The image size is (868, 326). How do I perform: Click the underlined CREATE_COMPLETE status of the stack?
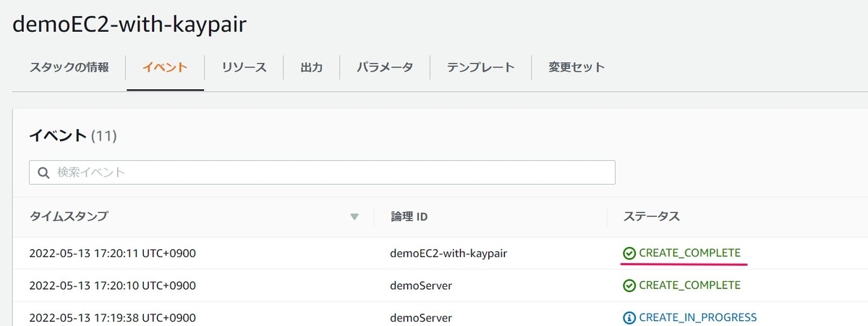689,253
